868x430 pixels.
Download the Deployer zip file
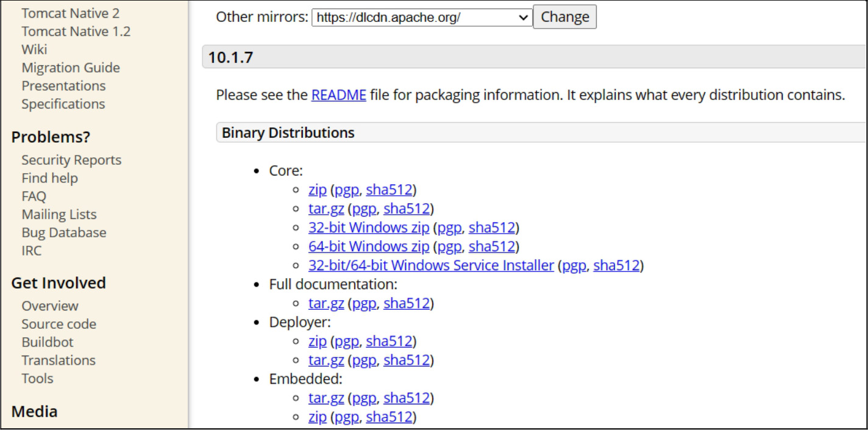coord(318,341)
